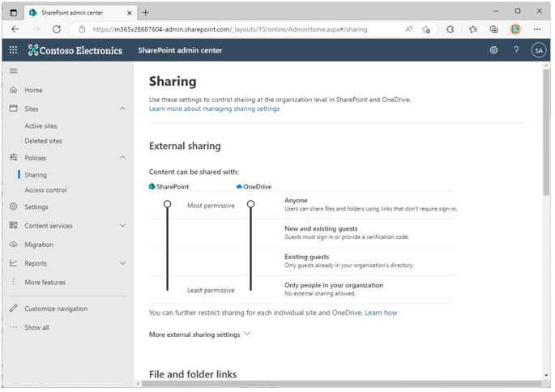Viewport: 555px width, 392px height.
Task: Click the SharePoint sharing slider handle
Action: coord(168,204)
